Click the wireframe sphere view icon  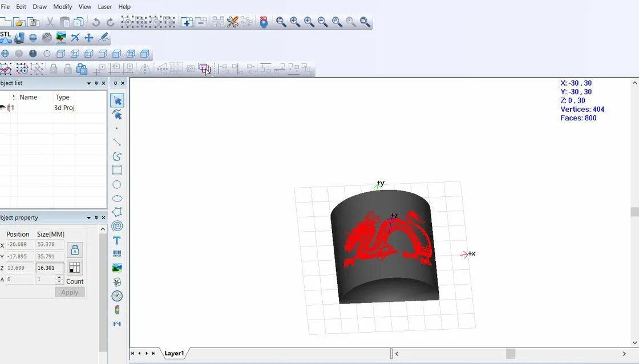point(5,54)
